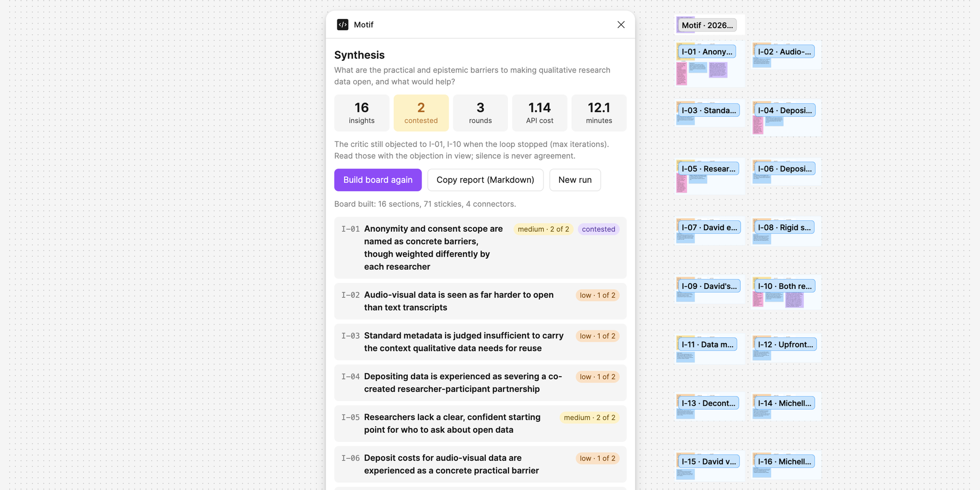980x490 pixels.
Task: Copy report as Markdown
Action: pyautogui.click(x=485, y=180)
